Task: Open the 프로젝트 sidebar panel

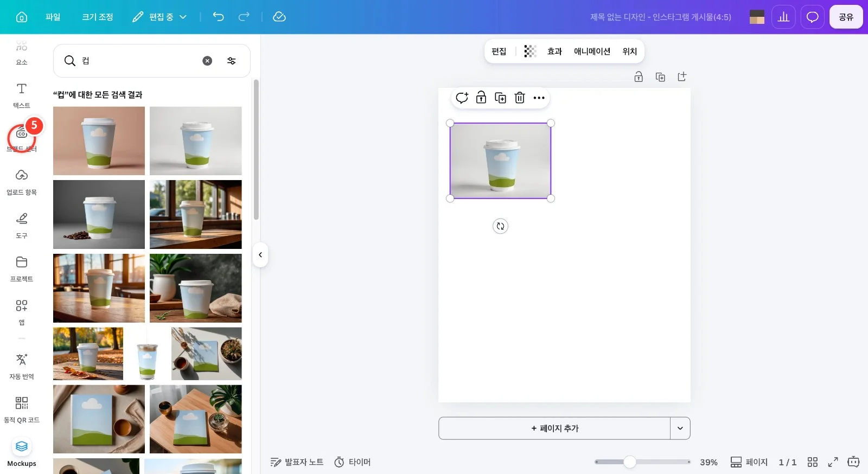Action: [x=22, y=268]
